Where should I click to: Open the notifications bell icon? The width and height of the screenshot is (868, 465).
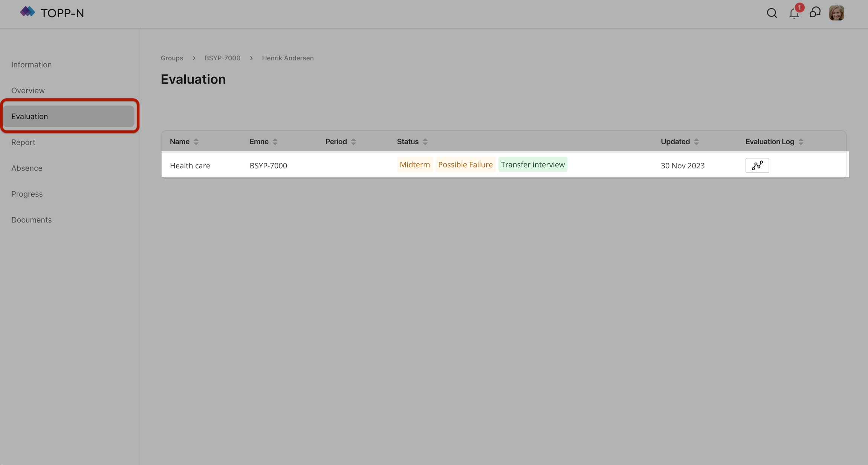pos(794,14)
